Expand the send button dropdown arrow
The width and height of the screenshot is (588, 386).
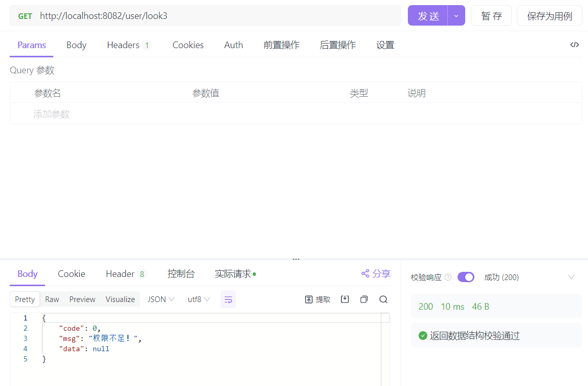coord(456,16)
